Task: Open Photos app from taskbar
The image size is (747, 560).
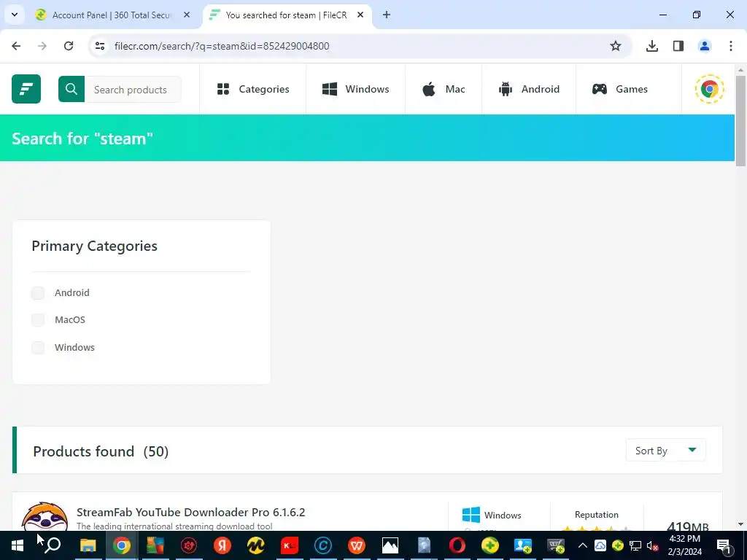Action: click(390, 545)
